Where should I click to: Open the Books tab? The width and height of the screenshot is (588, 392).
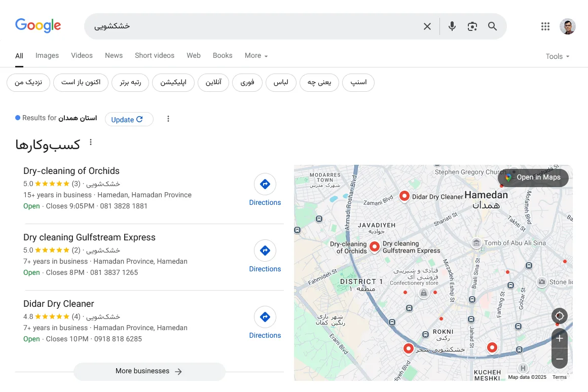223,55
